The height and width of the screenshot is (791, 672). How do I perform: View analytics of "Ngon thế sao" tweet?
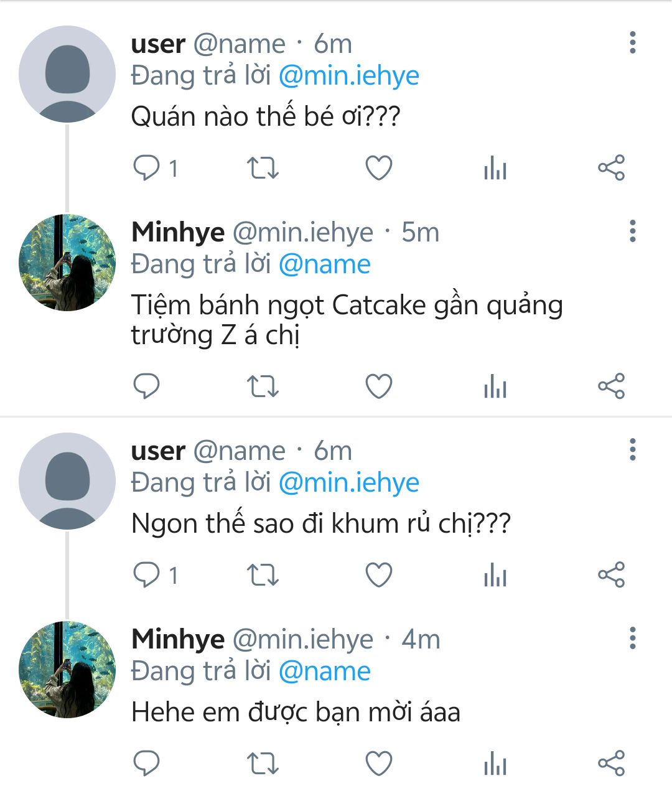pyautogui.click(x=495, y=575)
